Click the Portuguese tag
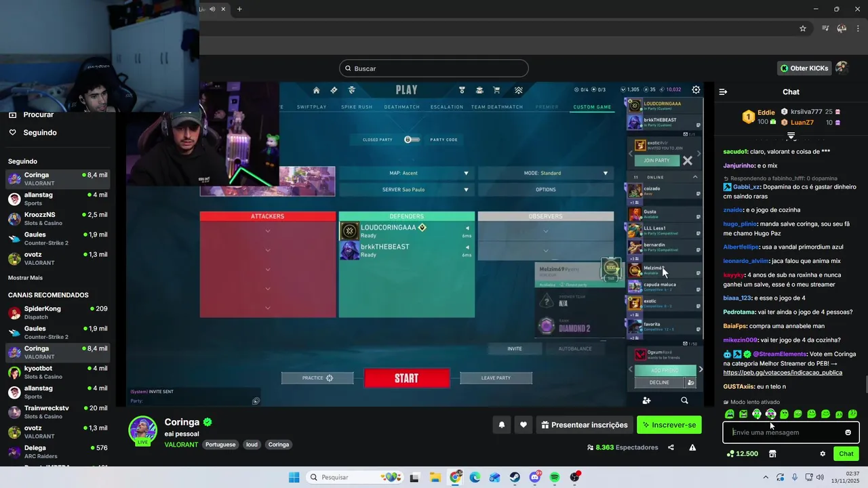This screenshot has height=488, width=868. point(220,445)
